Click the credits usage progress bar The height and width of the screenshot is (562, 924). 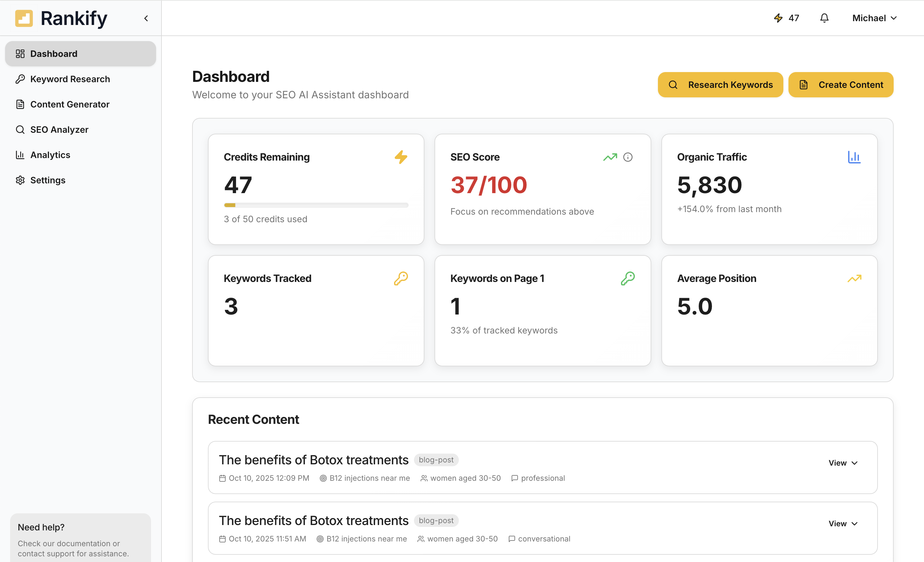[316, 205]
